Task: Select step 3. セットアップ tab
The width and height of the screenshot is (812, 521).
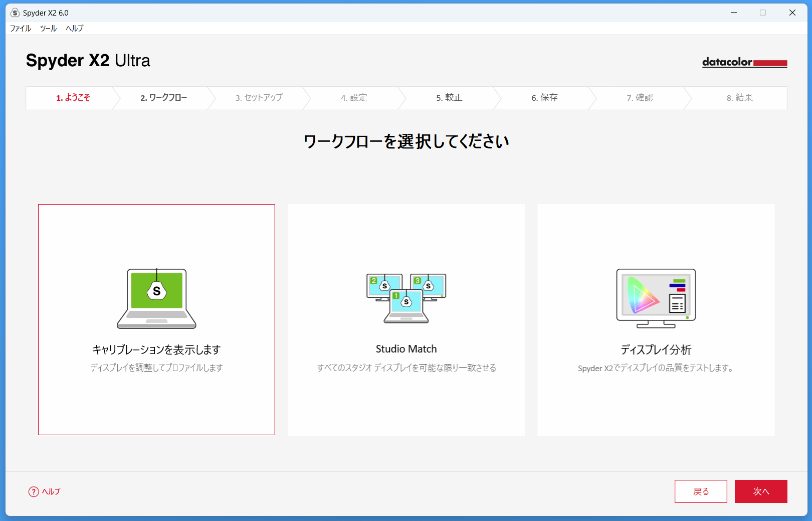Action: 259,98
